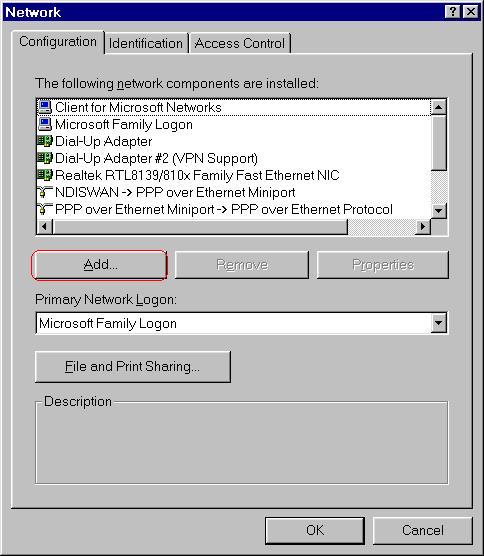The height and width of the screenshot is (556, 484).
Task: Click the Microsoft Family Logon combo box field
Action: tap(241, 323)
